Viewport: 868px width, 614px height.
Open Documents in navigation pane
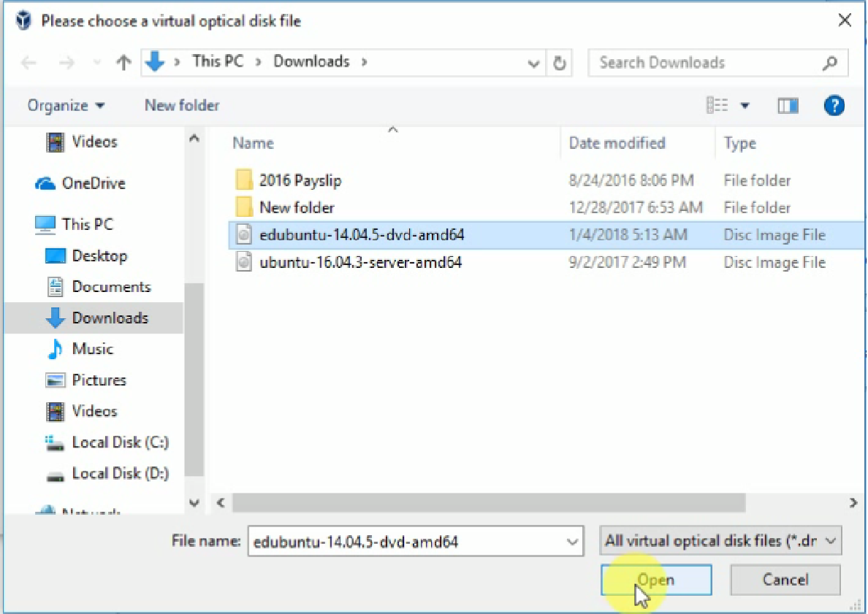pos(111,286)
